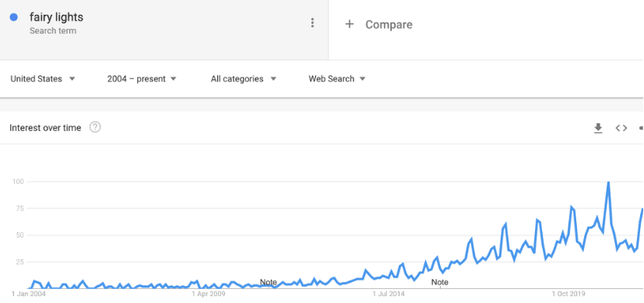
Task: Click the fairy lights search term text
Action: (56, 17)
